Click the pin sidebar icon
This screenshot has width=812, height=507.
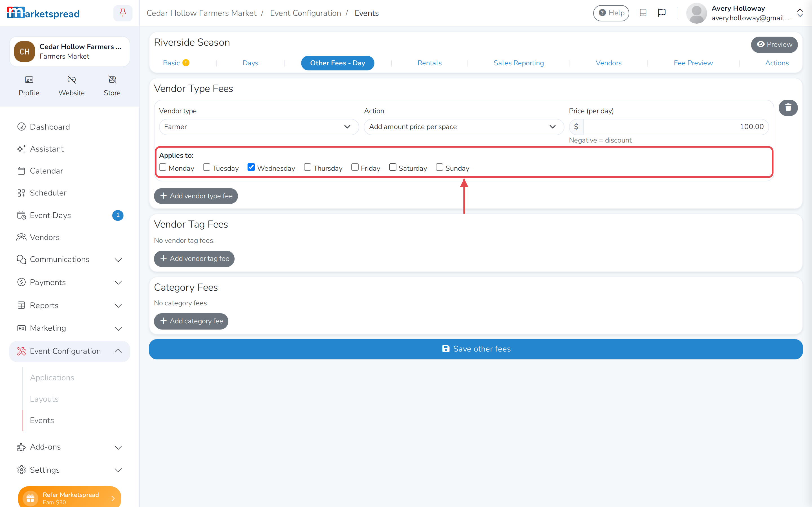click(x=122, y=13)
